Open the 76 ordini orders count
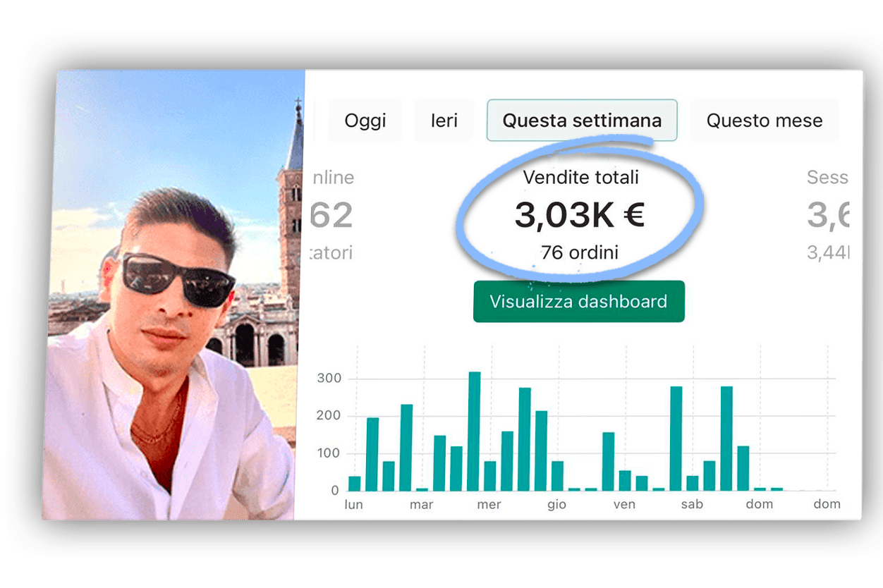 579,252
